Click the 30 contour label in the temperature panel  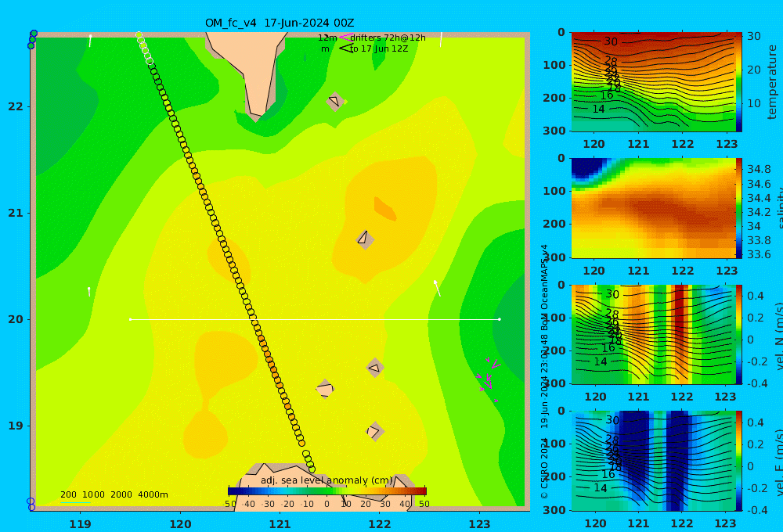pyautogui.click(x=611, y=41)
